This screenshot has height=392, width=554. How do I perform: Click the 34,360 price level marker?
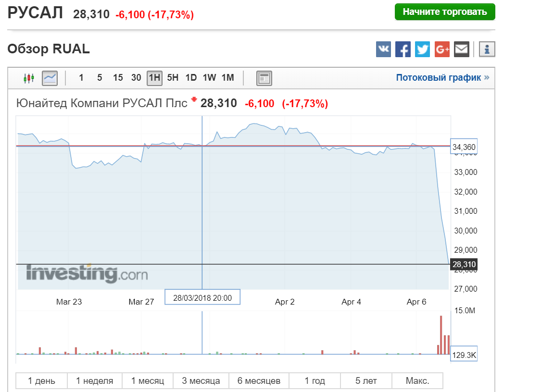[464, 147]
